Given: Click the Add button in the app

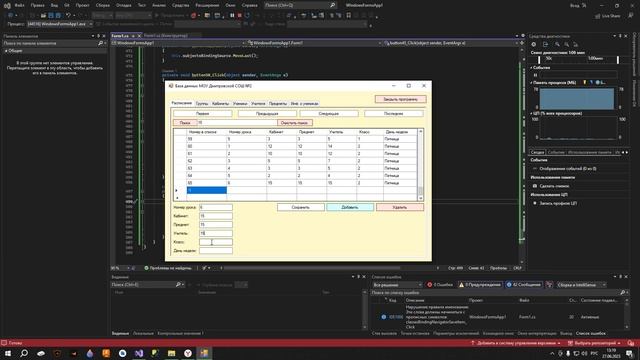Looking at the screenshot, I should (x=350, y=207).
